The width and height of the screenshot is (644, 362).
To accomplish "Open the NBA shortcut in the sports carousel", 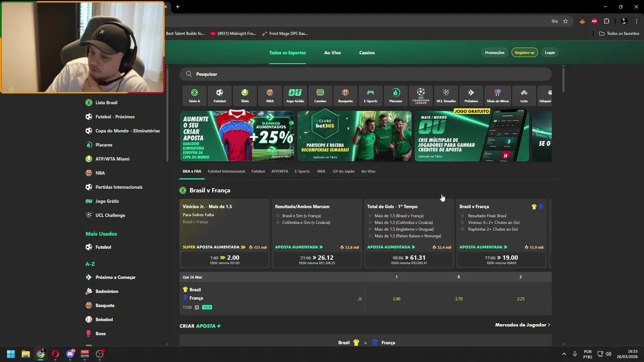I will point(270,96).
